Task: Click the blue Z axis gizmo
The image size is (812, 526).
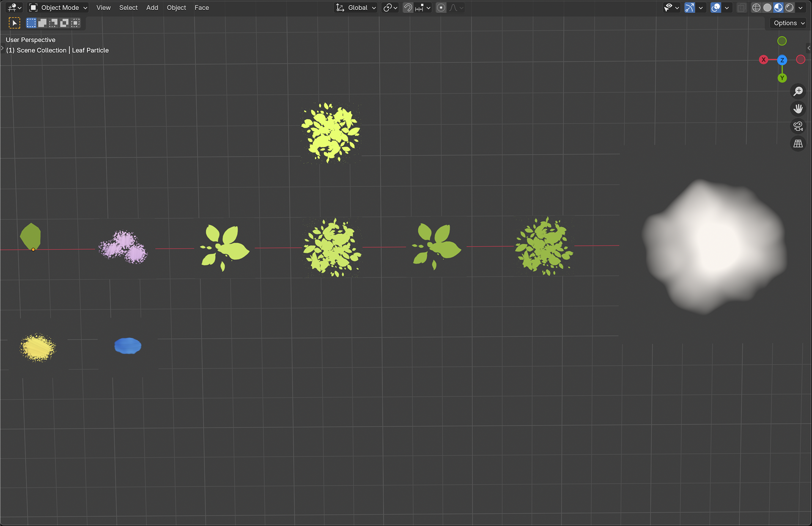Action: [782, 60]
